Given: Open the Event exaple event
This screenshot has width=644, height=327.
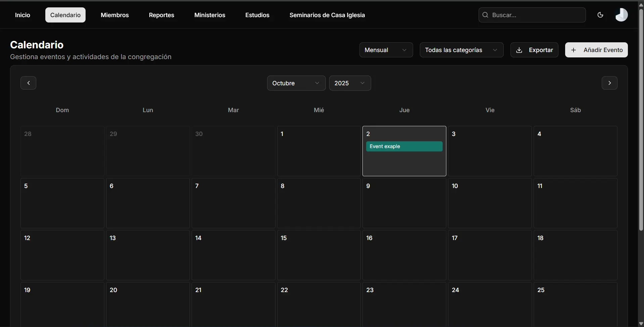Looking at the screenshot, I should [x=404, y=146].
